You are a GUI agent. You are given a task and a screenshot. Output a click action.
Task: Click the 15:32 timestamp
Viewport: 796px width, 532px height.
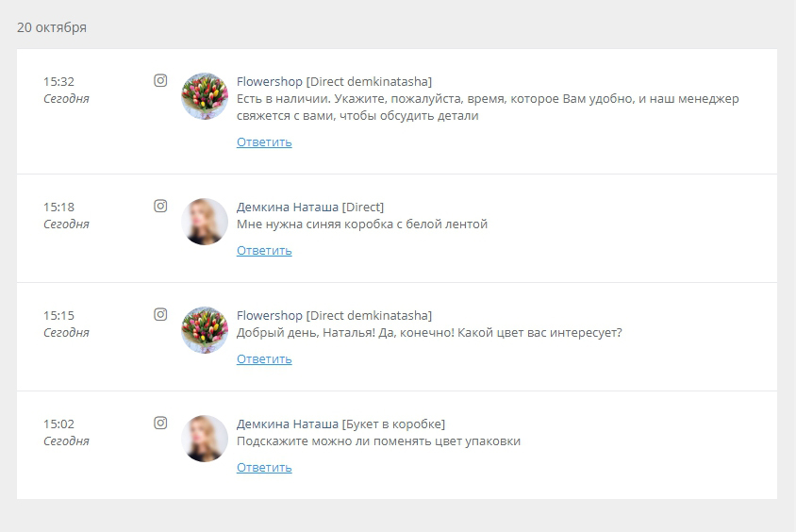[x=58, y=82]
